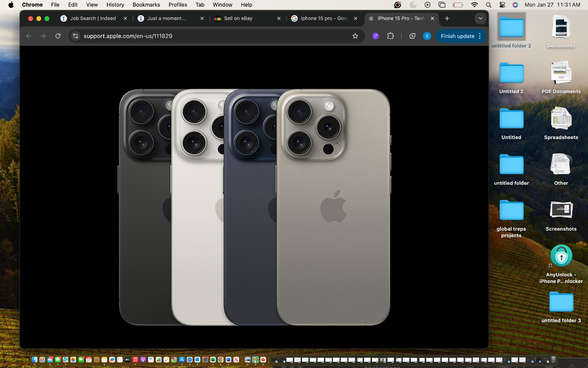Screen dimensions: 588x368
Task: Click the battery status icon
Action: click(x=458, y=5)
